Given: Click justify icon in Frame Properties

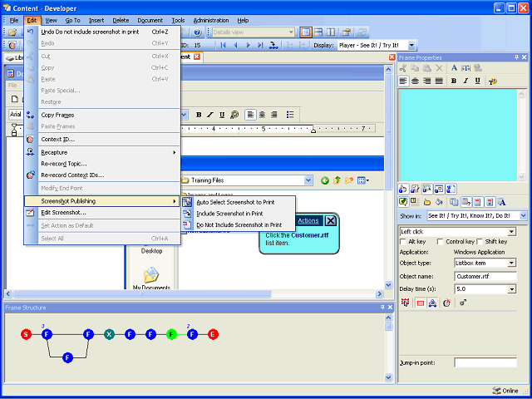Looking at the screenshot, I should [439, 81].
